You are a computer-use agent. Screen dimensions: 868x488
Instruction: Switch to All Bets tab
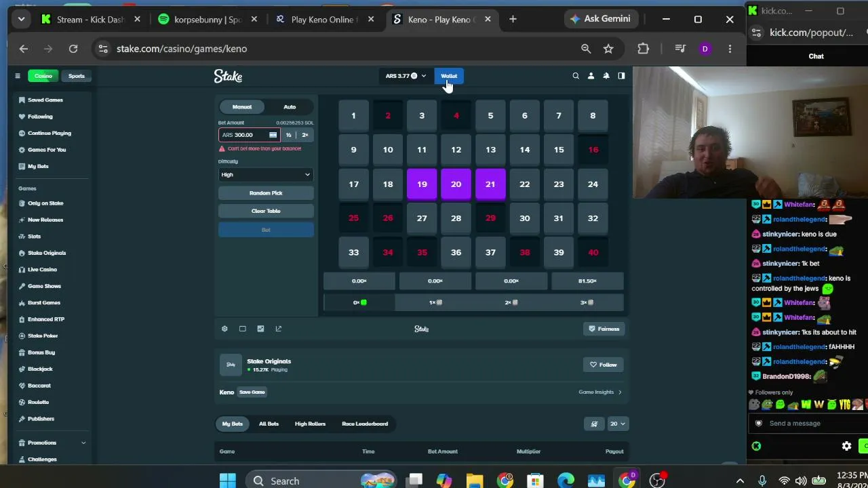click(269, 424)
